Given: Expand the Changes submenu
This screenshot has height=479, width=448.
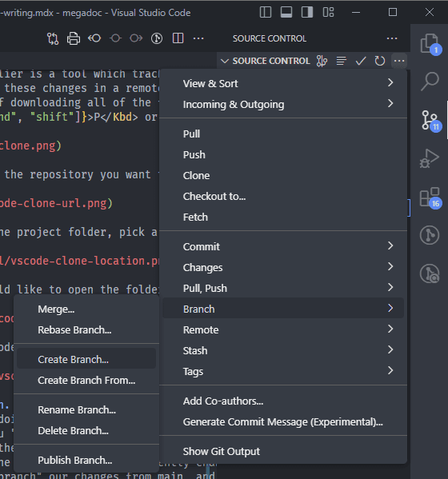Looking at the screenshot, I should [x=283, y=267].
